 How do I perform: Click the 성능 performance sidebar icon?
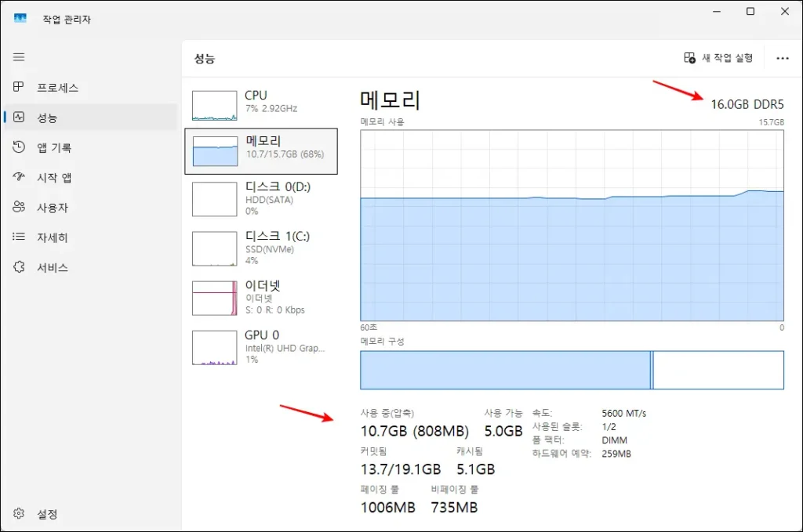(x=19, y=118)
